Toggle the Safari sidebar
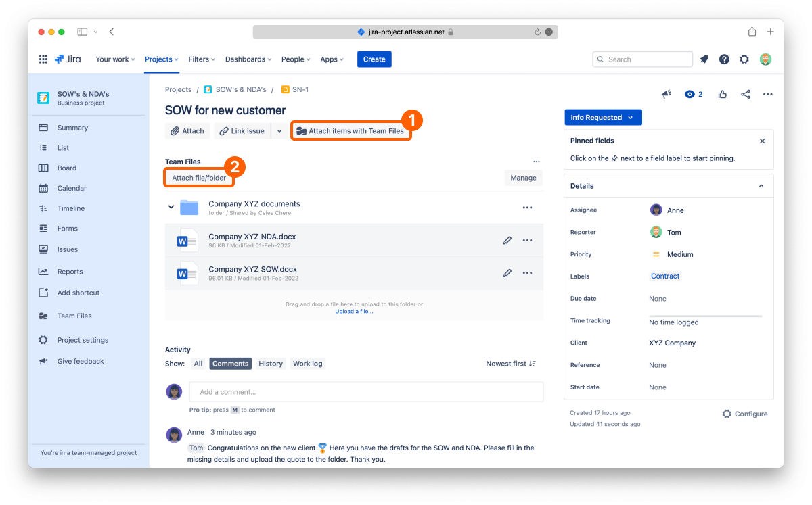Image resolution: width=812 pixels, height=505 pixels. [x=83, y=32]
